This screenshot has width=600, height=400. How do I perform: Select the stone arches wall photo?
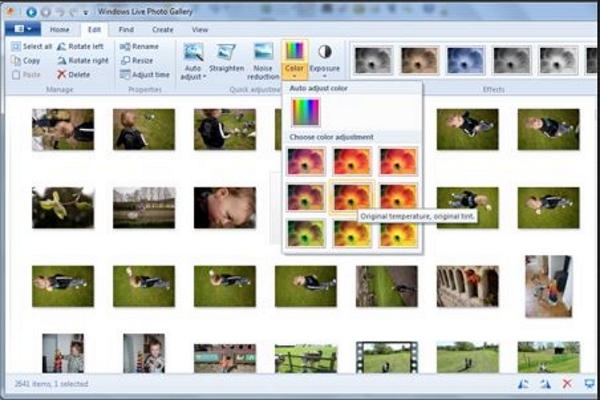coord(468,286)
